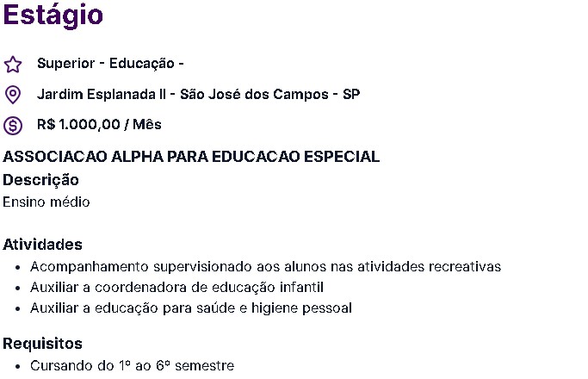Viewport: 588px width, 379px height.
Task: Click the Auxiliar a coordenadora de educação infantil item
Action: pyautogui.click(x=176, y=287)
